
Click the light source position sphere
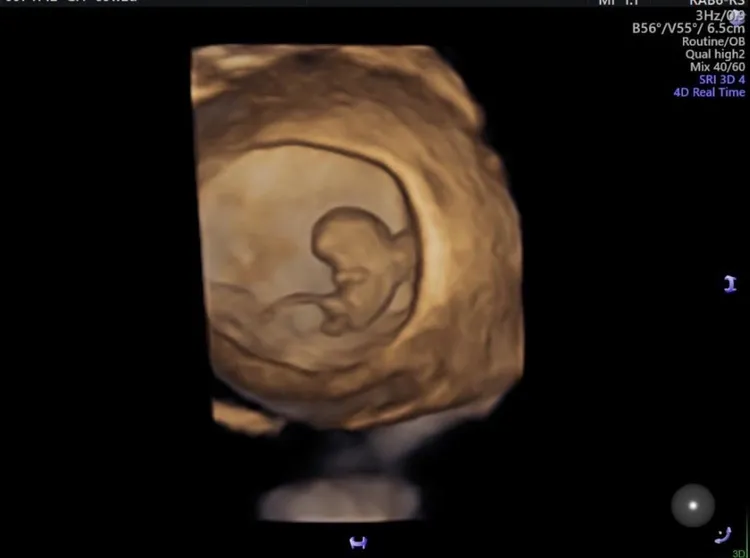(x=692, y=503)
